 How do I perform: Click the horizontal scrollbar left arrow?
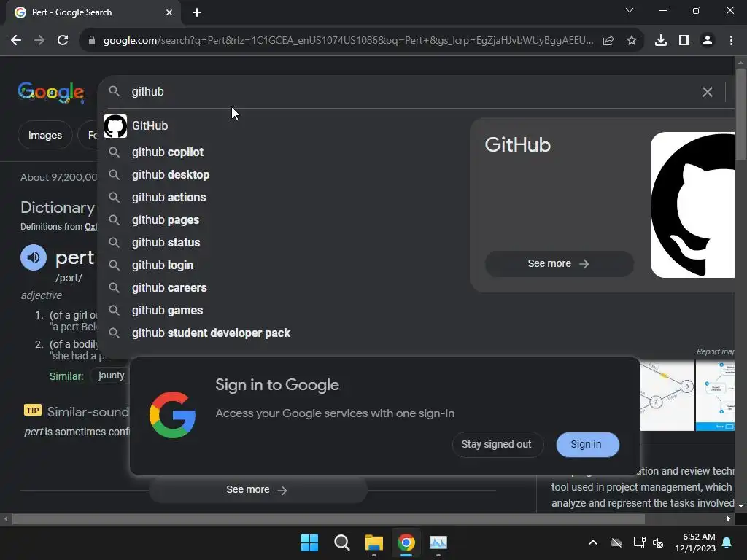6,518
